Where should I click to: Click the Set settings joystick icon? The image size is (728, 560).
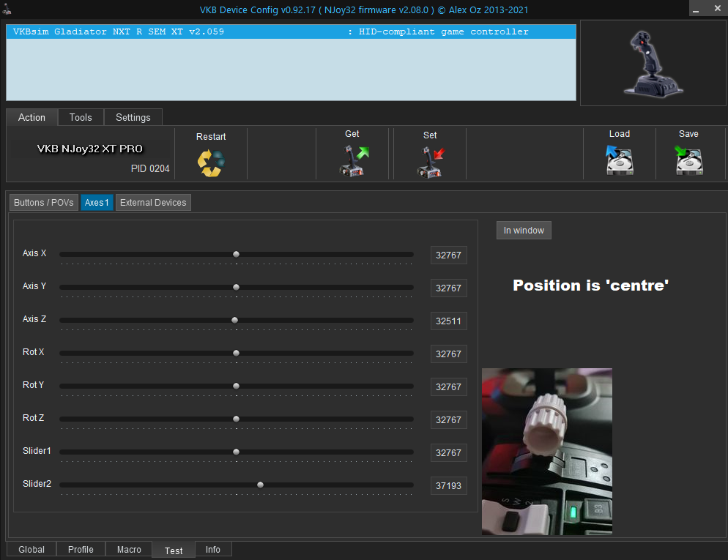tap(431, 162)
